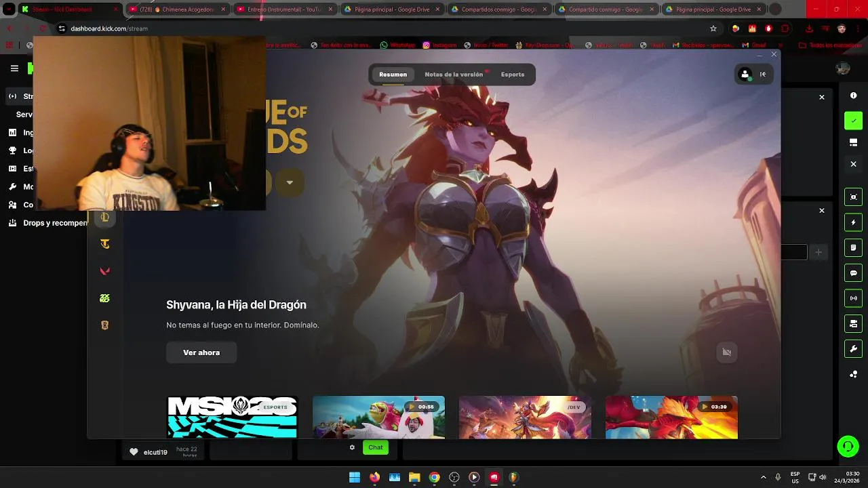Image resolution: width=868 pixels, height=488 pixels.
Task: Play the 00:55 video thumbnail
Action: click(x=378, y=417)
